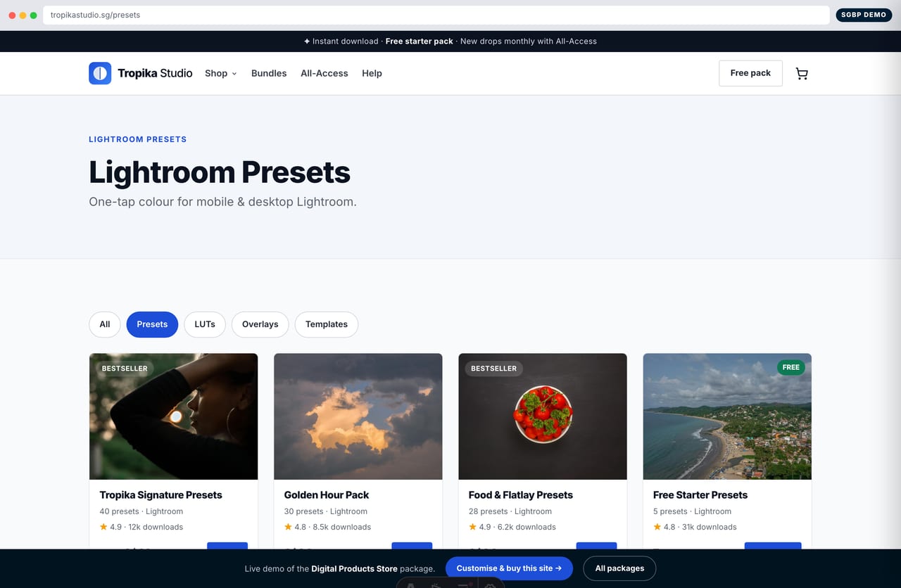Click the Tropika Studio logo icon

[100, 73]
